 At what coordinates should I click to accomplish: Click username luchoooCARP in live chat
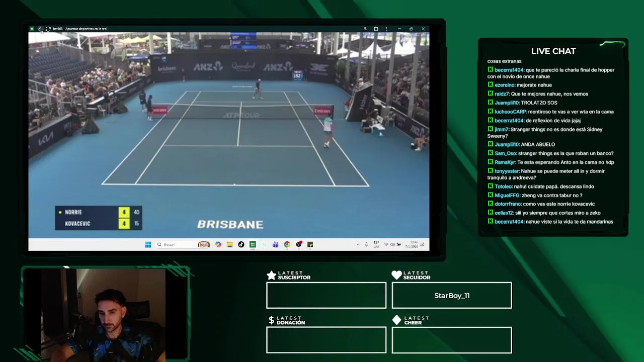[x=510, y=112]
